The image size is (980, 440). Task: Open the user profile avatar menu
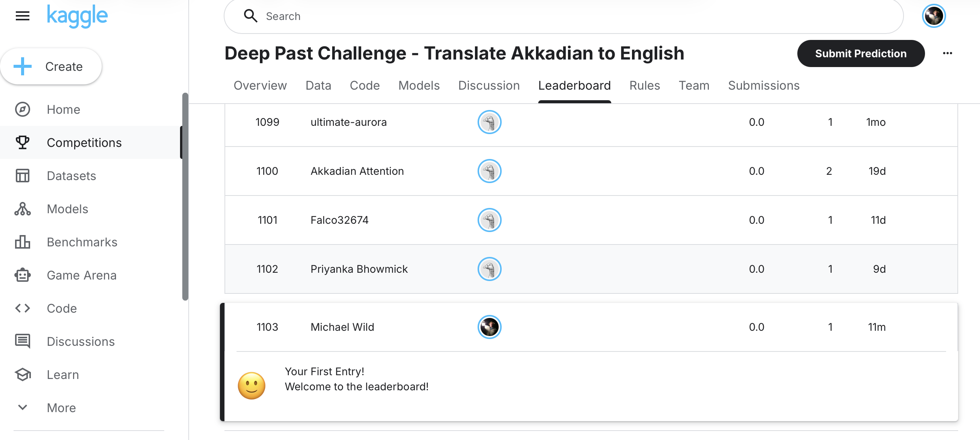[x=934, y=16]
